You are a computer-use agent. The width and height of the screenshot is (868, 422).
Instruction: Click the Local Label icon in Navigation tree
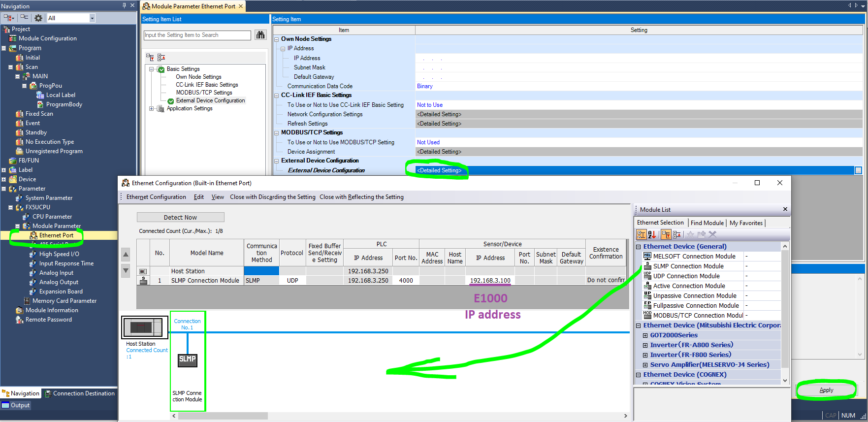point(40,95)
